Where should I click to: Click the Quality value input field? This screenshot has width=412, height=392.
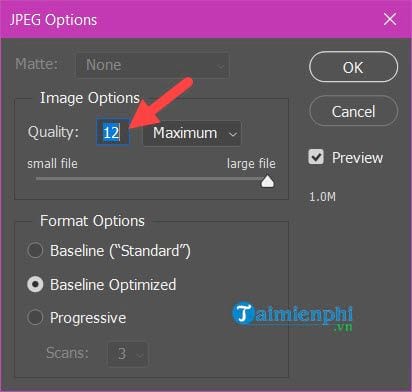point(113,133)
